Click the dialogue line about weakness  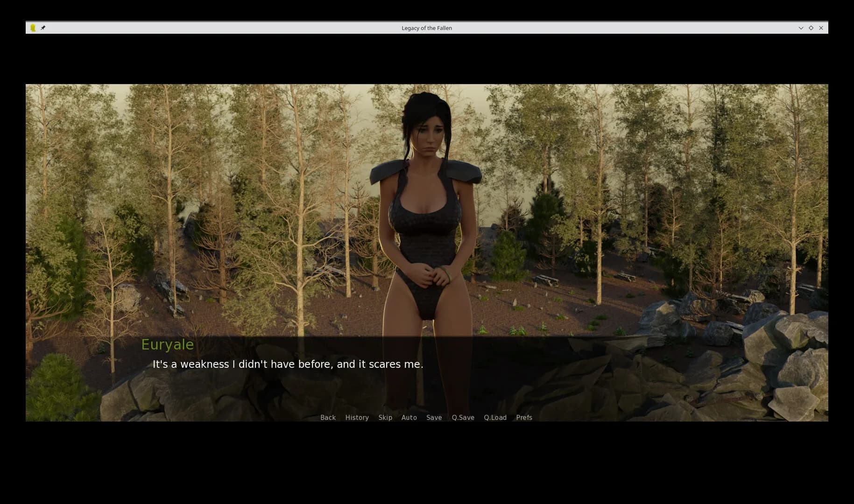pyautogui.click(x=288, y=364)
